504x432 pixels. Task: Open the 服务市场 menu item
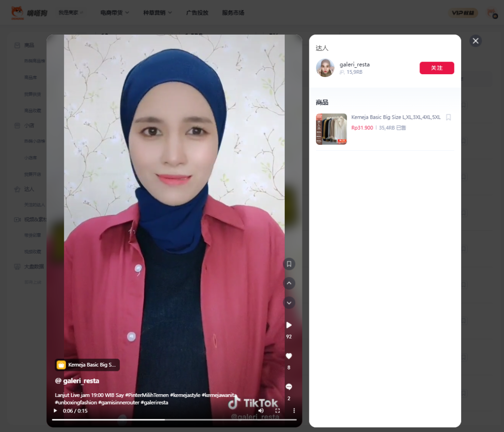coord(233,13)
